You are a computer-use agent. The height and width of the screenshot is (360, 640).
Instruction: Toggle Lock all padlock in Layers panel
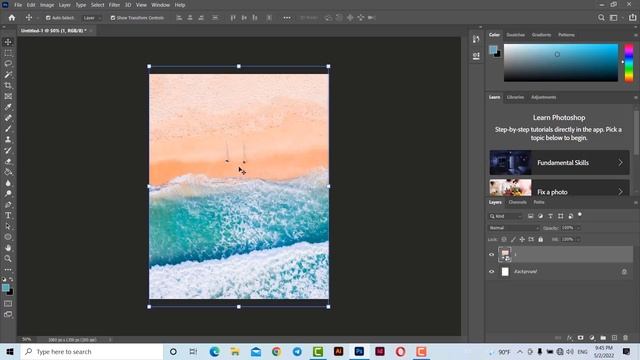coord(540,240)
